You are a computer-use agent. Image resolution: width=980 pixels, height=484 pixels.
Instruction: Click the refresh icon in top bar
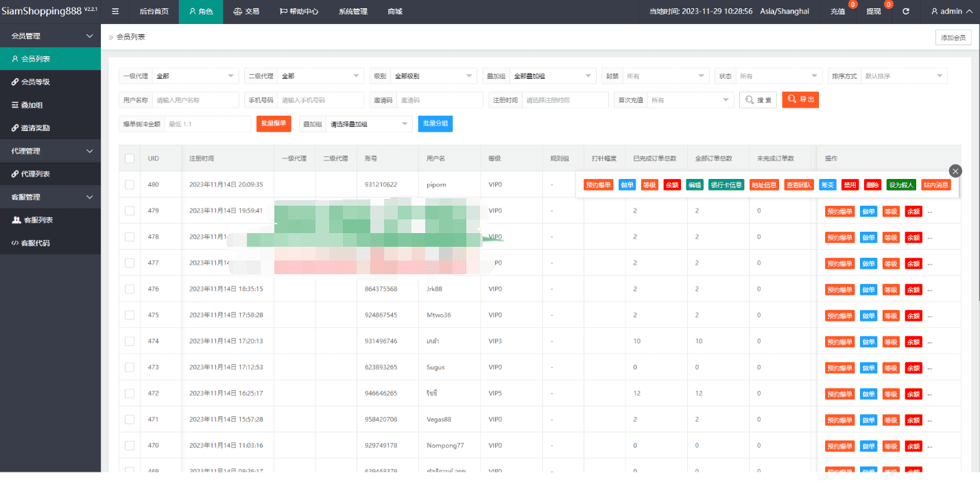(906, 12)
